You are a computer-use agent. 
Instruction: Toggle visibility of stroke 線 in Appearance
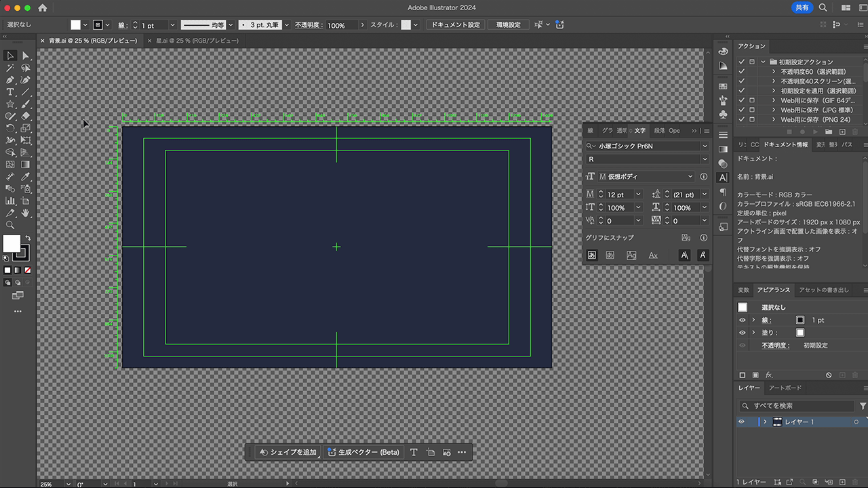(742, 320)
